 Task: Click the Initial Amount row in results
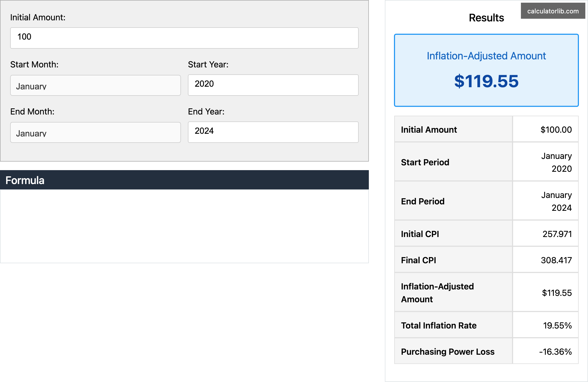486,129
